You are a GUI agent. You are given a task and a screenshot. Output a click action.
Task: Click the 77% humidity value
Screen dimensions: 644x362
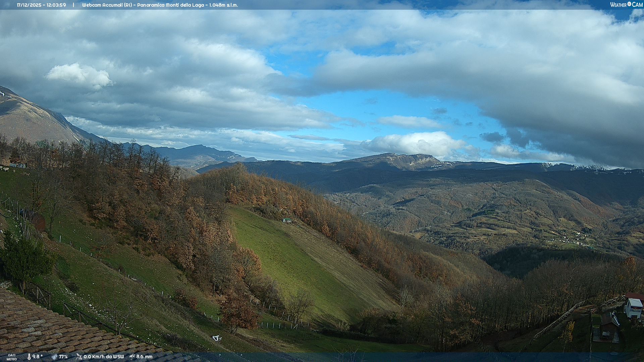click(63, 357)
